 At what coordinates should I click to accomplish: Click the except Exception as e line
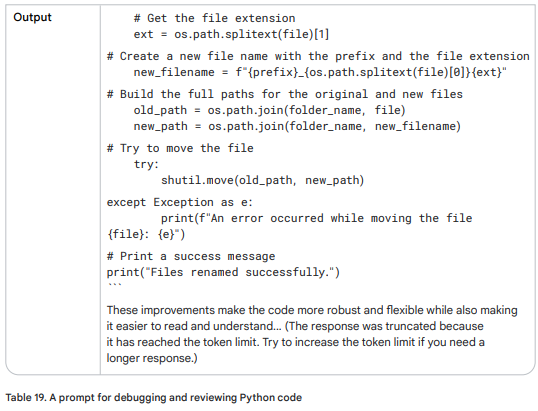pos(180,202)
